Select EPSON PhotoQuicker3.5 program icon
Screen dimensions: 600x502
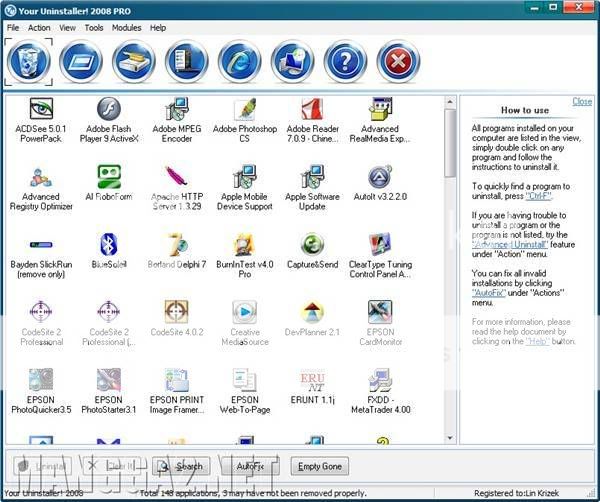[x=41, y=380]
